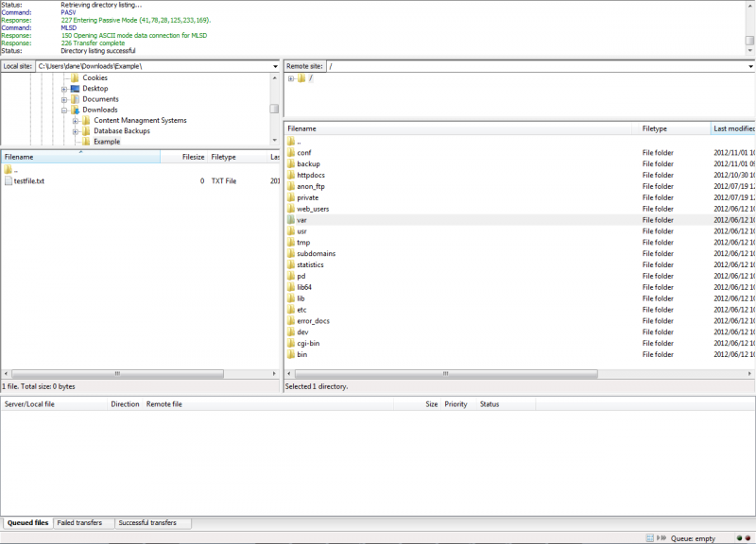
Task: Click the green activity indicator in status bar
Action: pos(739,538)
